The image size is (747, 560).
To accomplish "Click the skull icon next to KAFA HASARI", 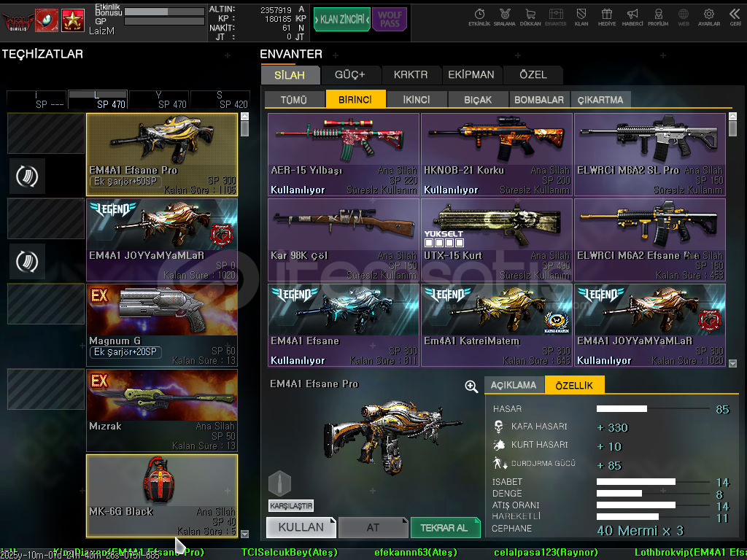I will tap(499, 426).
